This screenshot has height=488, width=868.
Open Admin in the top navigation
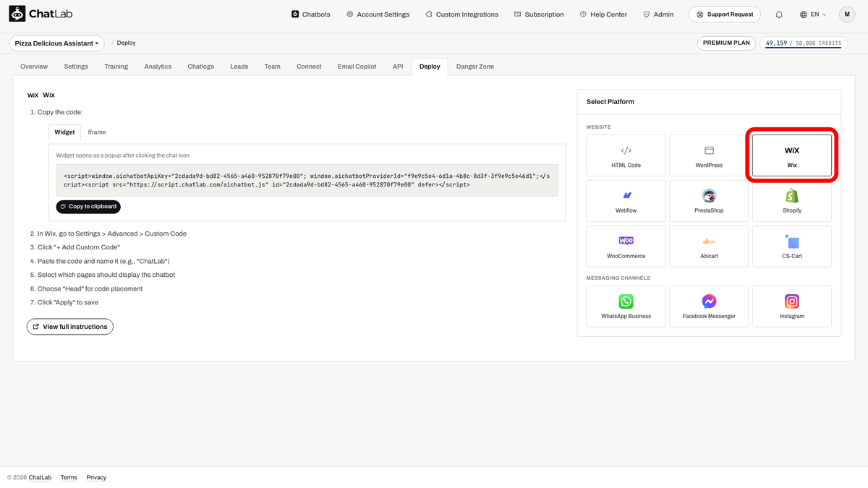(x=658, y=14)
